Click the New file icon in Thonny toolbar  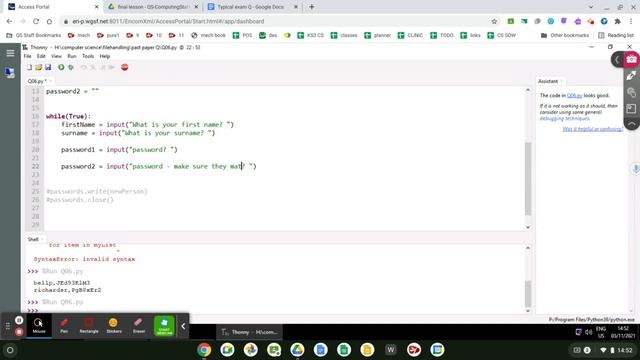tap(29, 67)
